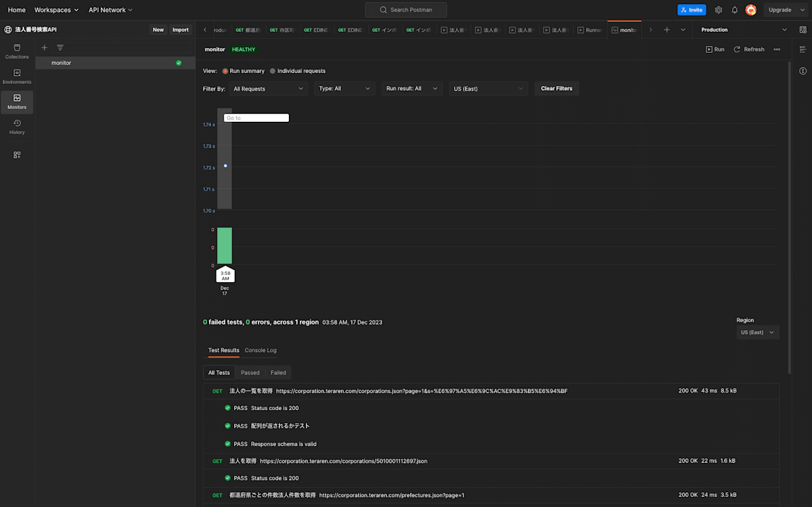Click the New button
Image resolution: width=812 pixels, height=507 pixels.
click(x=158, y=30)
